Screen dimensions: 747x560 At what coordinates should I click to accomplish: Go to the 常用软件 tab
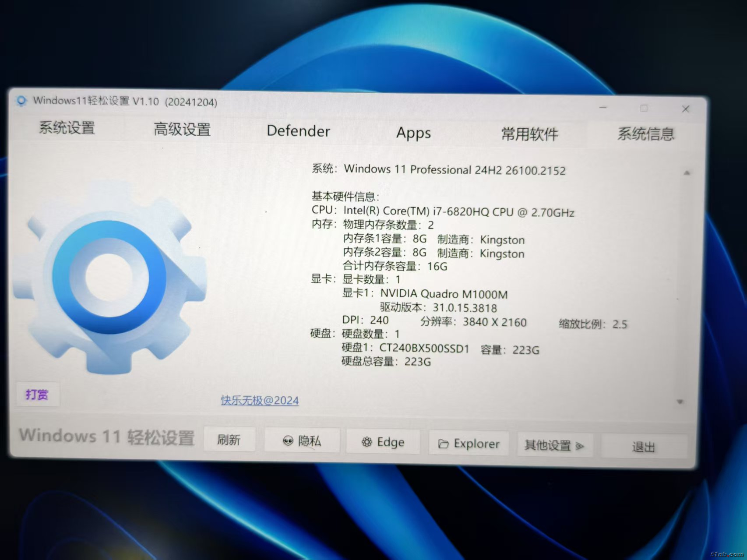pyautogui.click(x=529, y=134)
